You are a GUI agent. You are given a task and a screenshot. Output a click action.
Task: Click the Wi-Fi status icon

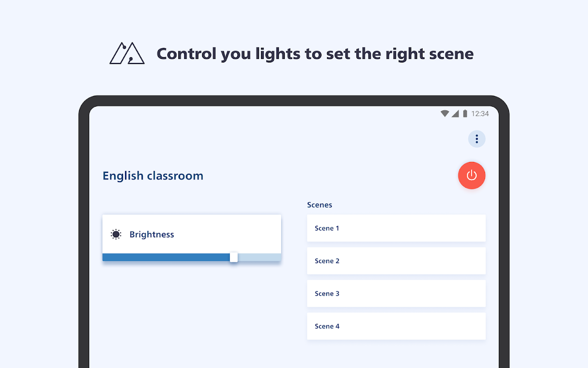(x=445, y=114)
